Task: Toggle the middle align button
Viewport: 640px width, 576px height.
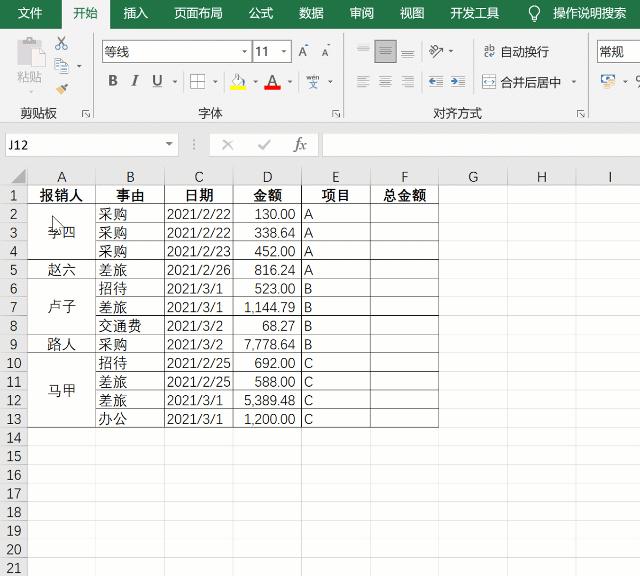Action: [385, 51]
